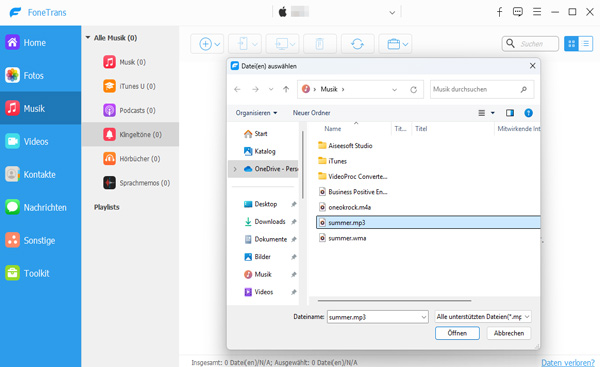Switch to list view mode
The height and width of the screenshot is (367, 600).
(585, 44)
